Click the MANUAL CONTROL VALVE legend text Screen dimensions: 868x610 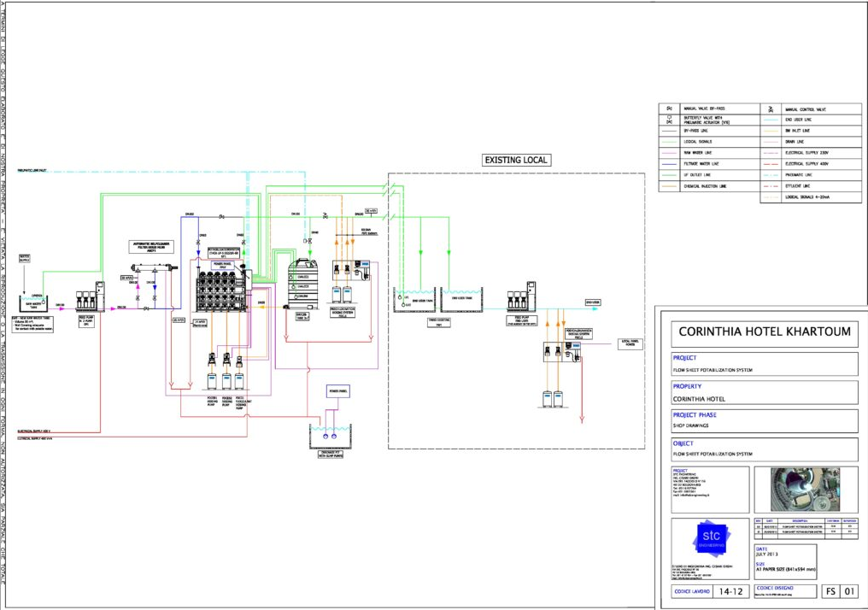(805, 109)
